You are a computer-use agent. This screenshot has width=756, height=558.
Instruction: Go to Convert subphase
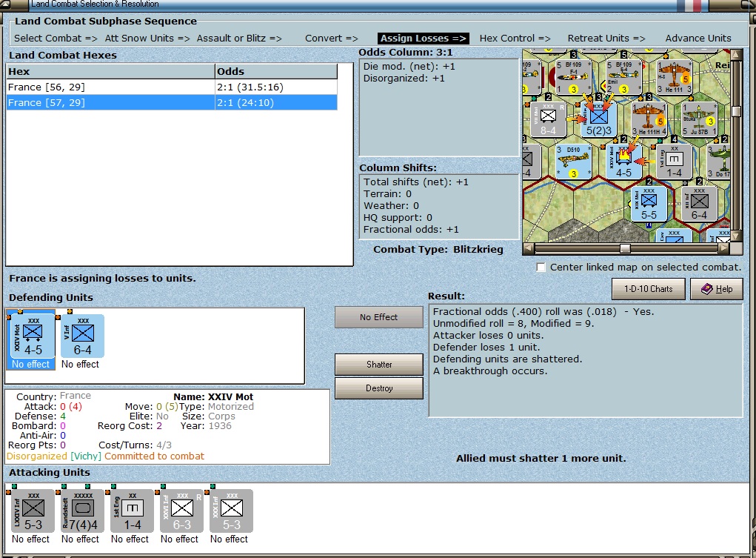coord(332,38)
